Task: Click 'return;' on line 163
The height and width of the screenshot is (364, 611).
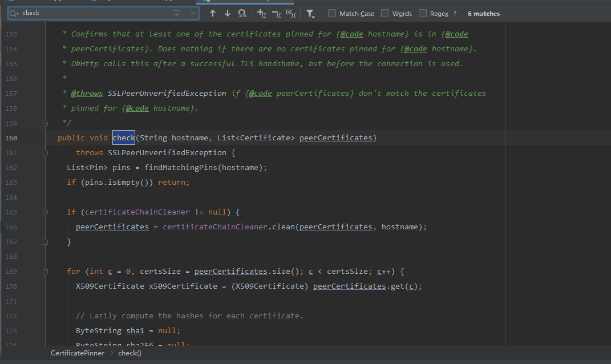Action: 174,183
